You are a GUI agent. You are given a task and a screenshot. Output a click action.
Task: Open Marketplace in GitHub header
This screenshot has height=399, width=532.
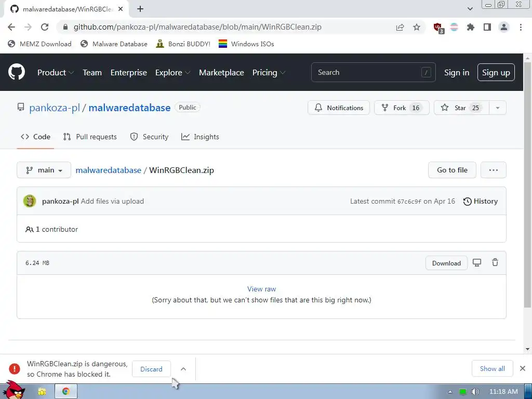click(221, 72)
